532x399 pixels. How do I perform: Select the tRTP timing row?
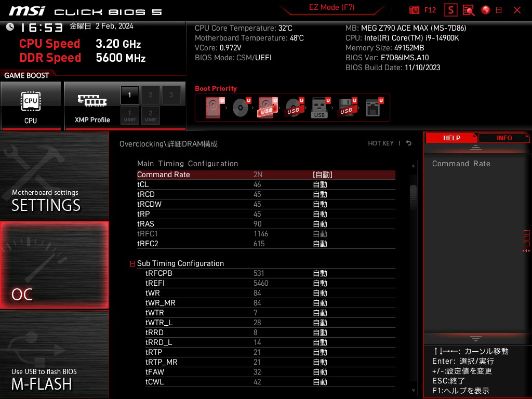click(270, 352)
